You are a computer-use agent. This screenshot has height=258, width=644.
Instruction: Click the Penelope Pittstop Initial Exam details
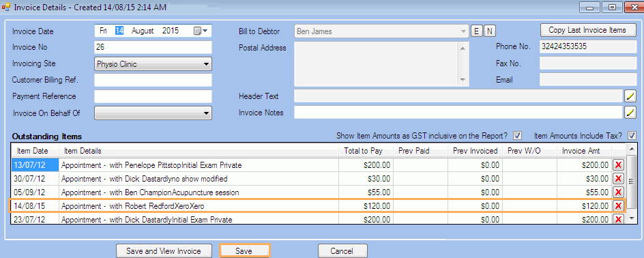(199, 166)
